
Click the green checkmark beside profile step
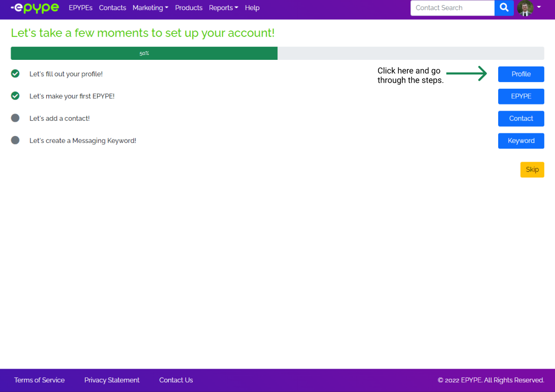click(15, 74)
